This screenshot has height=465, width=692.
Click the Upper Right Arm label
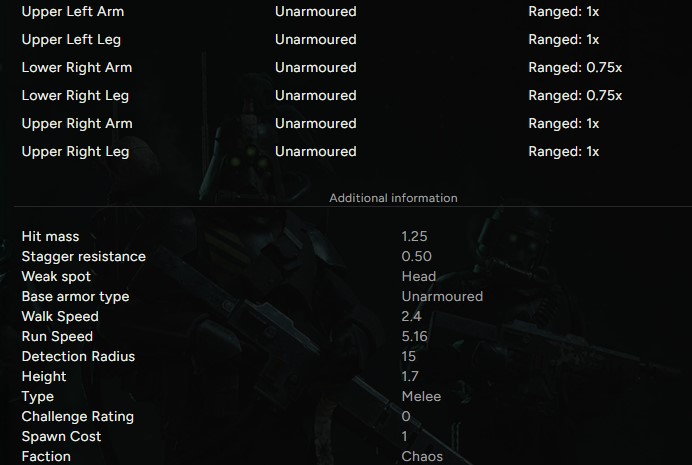(x=77, y=124)
